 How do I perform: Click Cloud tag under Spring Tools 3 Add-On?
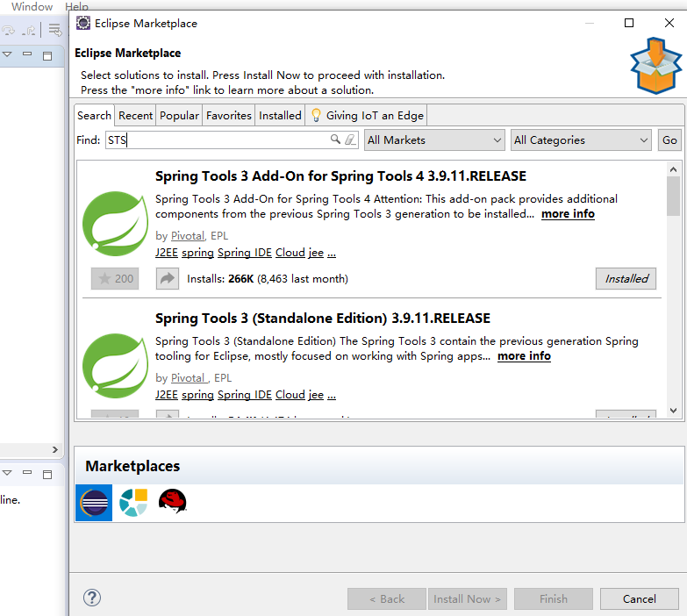(x=290, y=253)
